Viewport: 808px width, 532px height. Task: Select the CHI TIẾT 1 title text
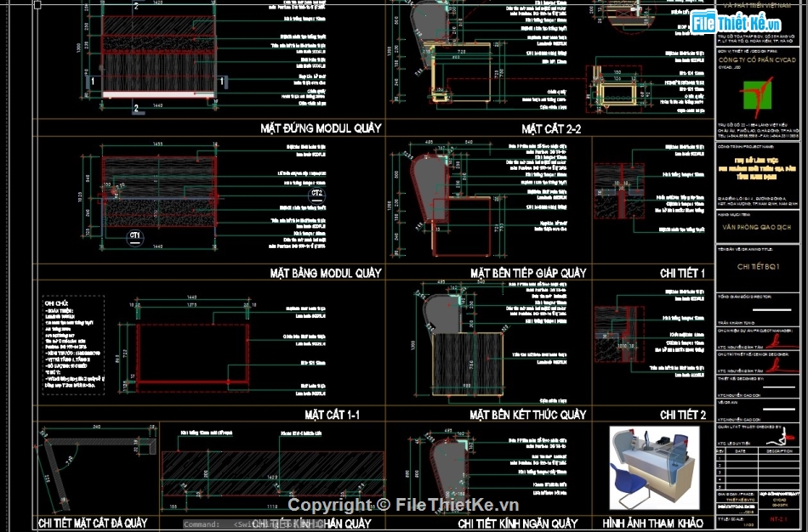click(682, 273)
